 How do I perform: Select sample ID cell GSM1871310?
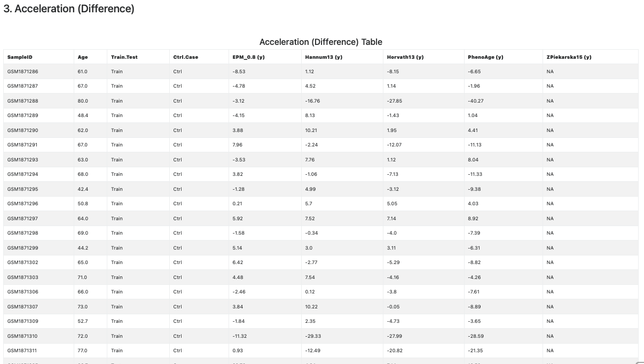(x=22, y=336)
